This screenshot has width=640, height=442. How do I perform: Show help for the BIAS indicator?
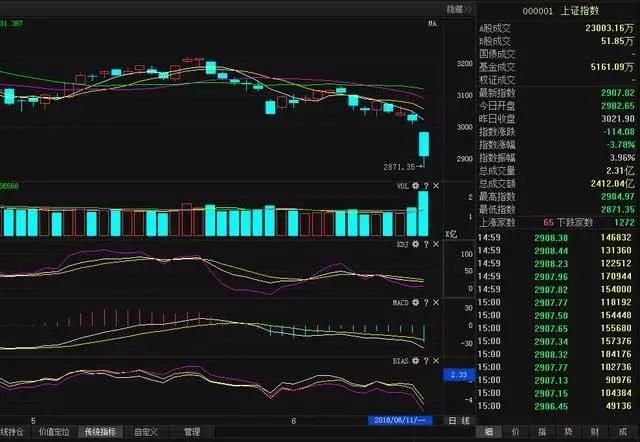pyautogui.click(x=426, y=361)
